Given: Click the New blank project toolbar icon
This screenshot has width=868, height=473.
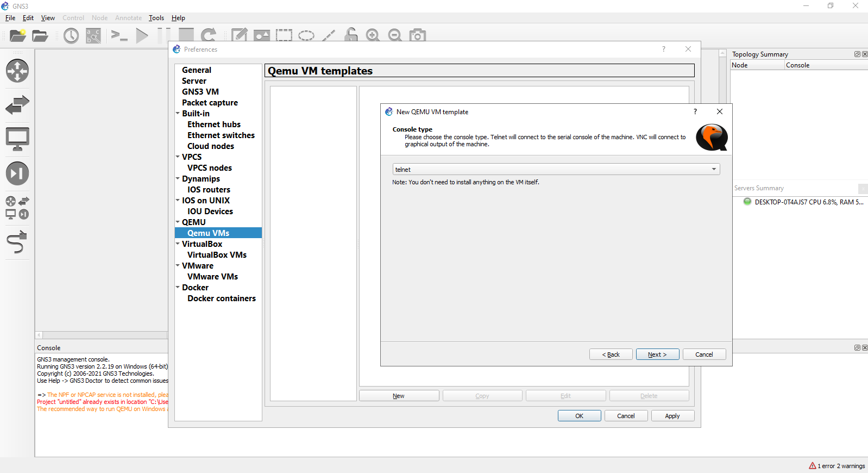Looking at the screenshot, I should pyautogui.click(x=18, y=36).
